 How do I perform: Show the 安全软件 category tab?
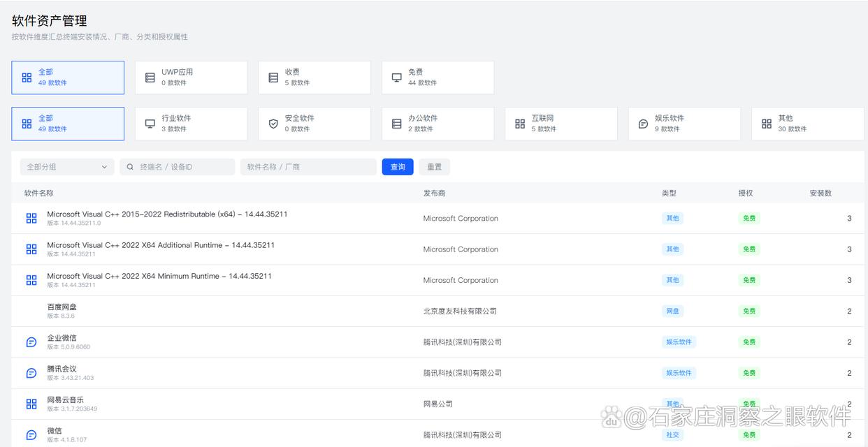[314, 124]
